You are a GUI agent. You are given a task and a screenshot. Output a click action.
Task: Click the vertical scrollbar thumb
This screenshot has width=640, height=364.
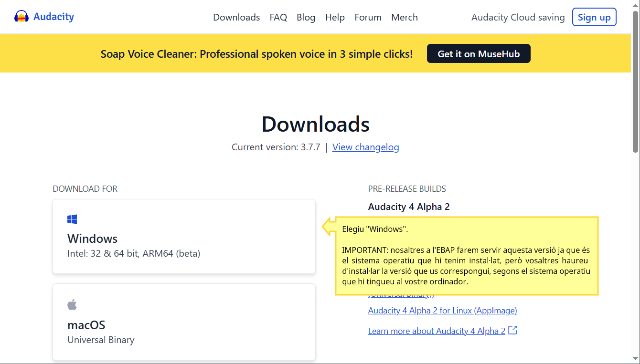(635, 81)
